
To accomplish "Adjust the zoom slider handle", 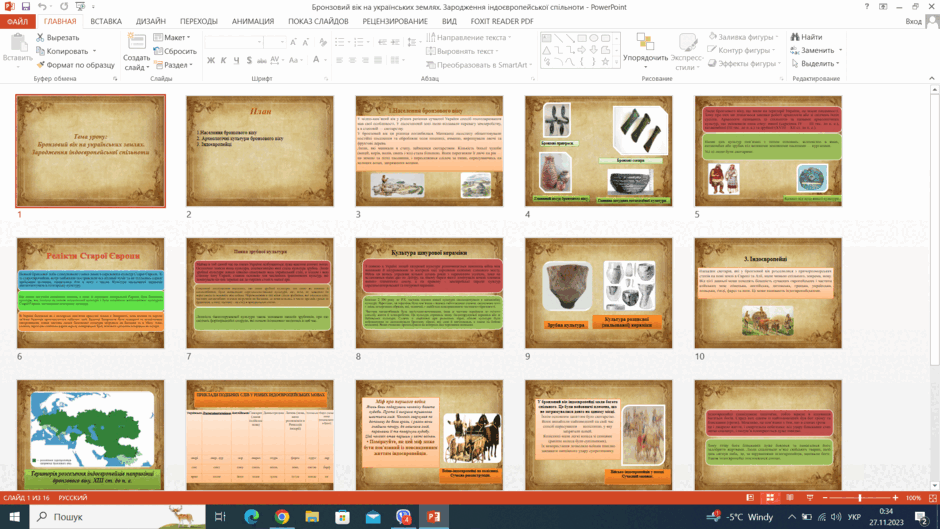I will [860, 498].
